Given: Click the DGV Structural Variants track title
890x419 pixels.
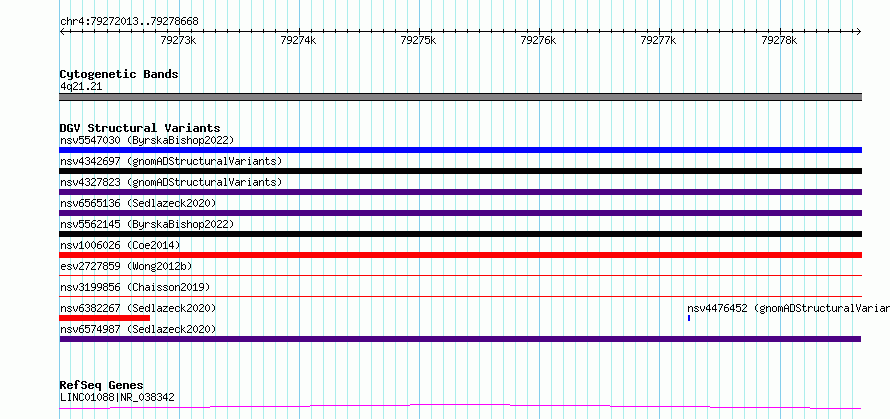Looking at the screenshot, I should [140, 128].
